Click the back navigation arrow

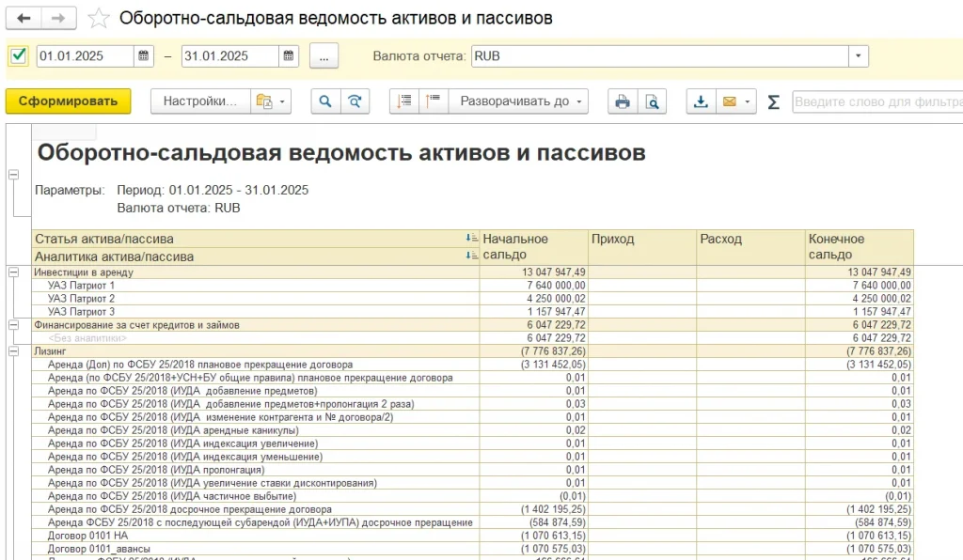24,19
